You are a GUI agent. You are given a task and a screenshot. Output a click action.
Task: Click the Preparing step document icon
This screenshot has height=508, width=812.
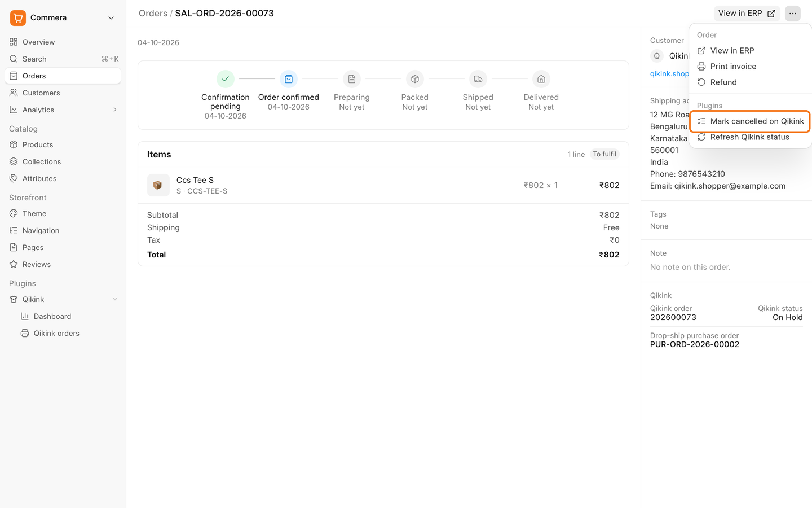(352, 79)
